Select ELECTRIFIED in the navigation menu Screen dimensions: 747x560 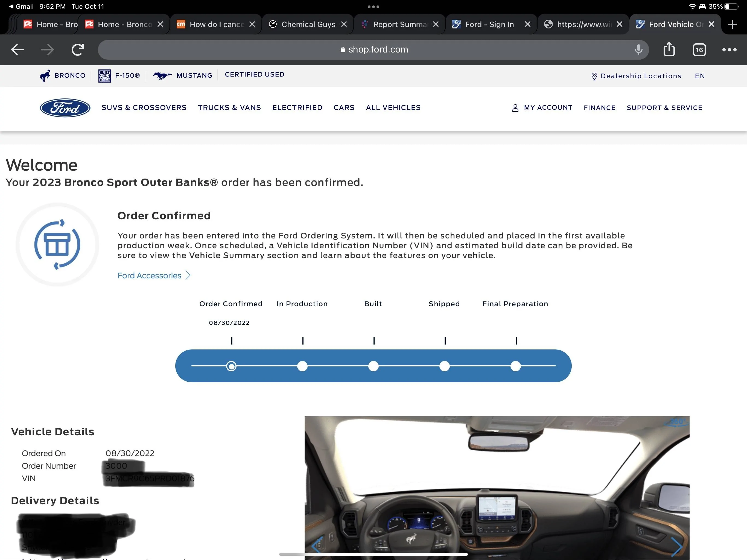pos(297,107)
